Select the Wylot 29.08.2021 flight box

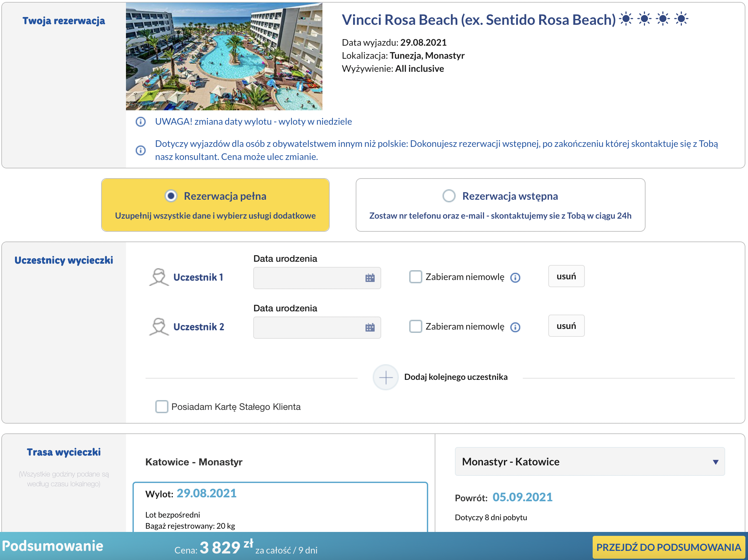[280, 507]
